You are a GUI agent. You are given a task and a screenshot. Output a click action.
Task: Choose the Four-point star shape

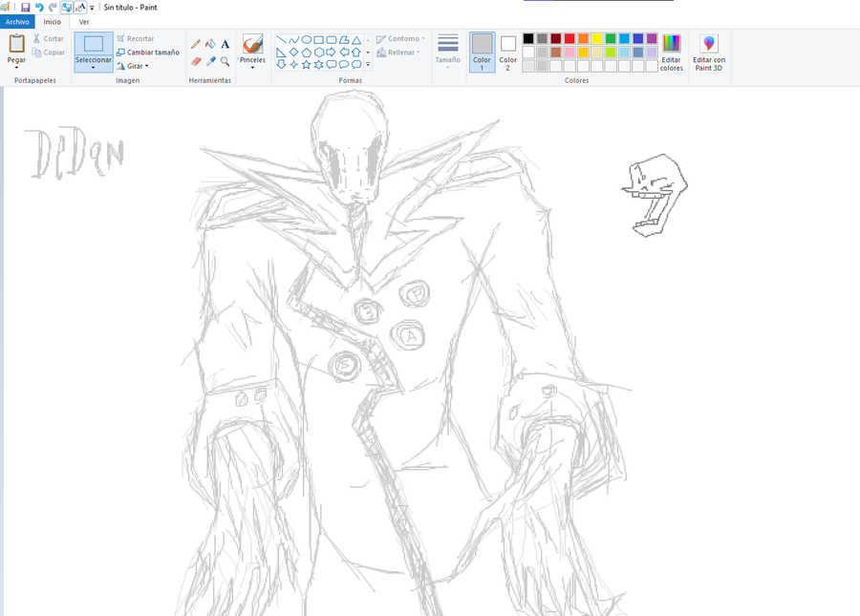pos(294,65)
